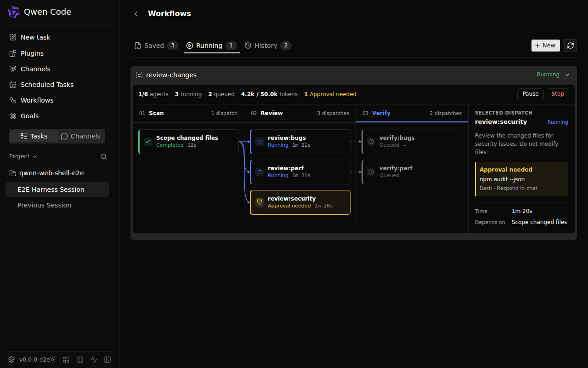588x368 pixels.
Task: Select the review:security dispatch card
Action: pyautogui.click(x=300, y=202)
